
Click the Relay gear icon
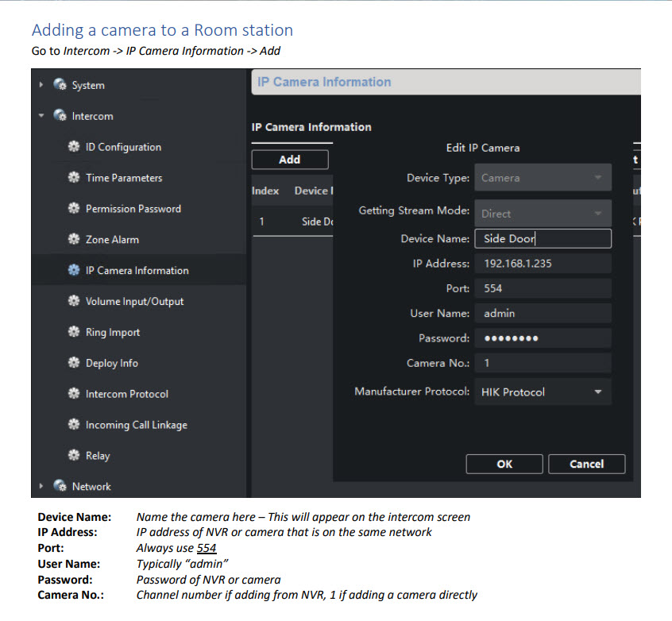pyautogui.click(x=74, y=455)
